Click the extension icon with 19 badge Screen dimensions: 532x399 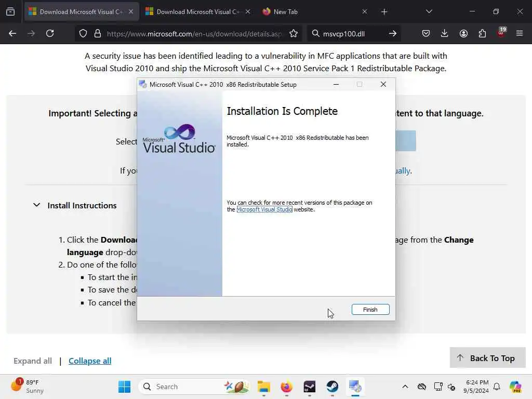[501, 33]
